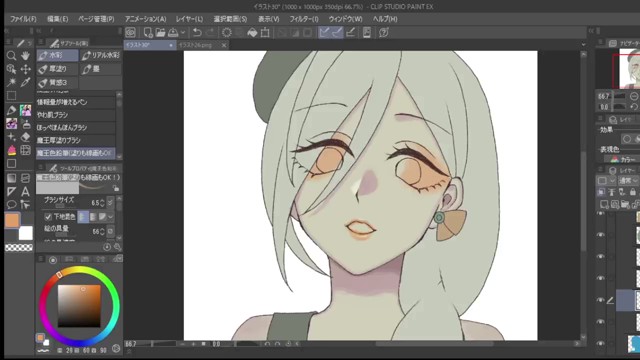Click the New document toolbar icon
This screenshot has height=360, width=640.
pos(148,33)
